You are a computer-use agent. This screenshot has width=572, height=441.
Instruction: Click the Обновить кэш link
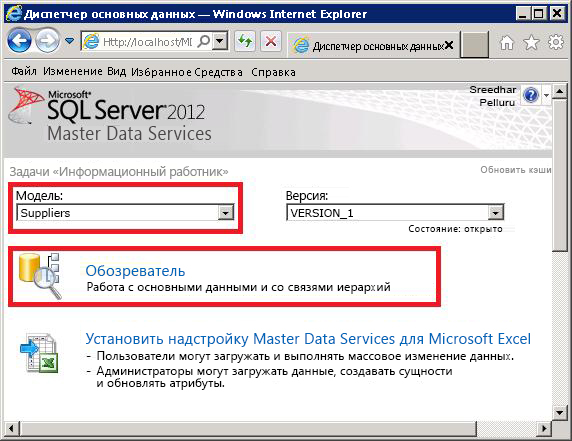click(515, 170)
